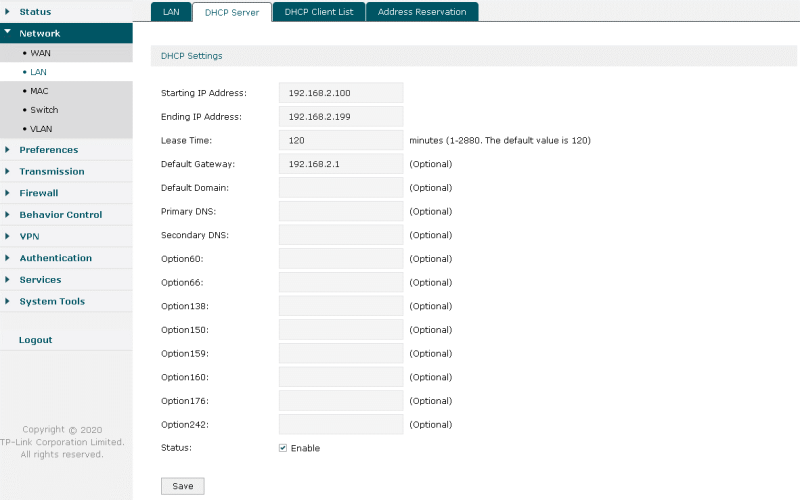The height and width of the screenshot is (500, 800).
Task: Click the Default Domain field
Action: coord(341,188)
